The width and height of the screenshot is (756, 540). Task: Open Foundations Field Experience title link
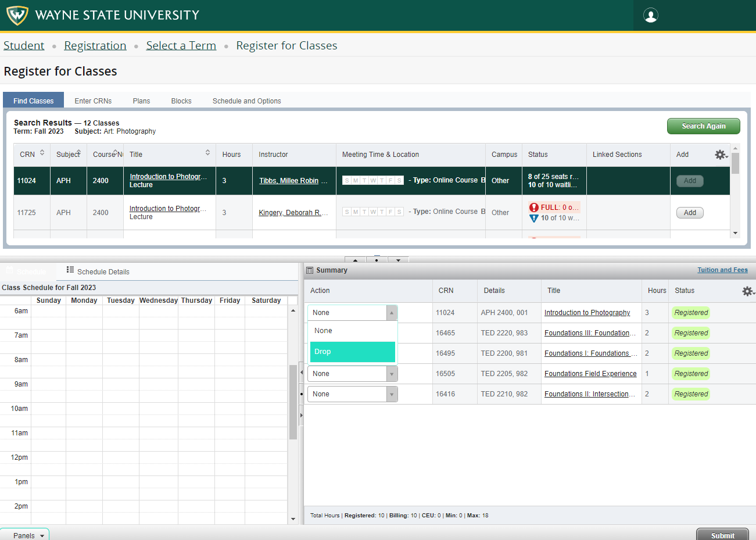(590, 374)
